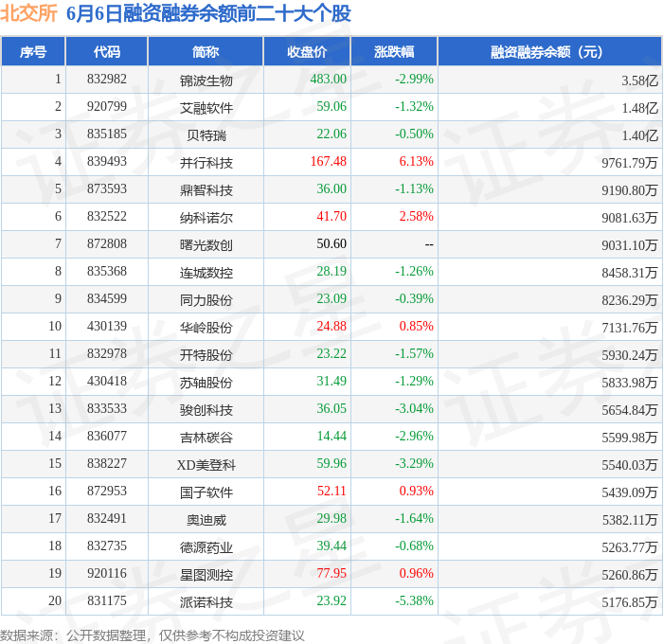Select stock name 华岭股份
This screenshot has width=663, height=644.
206,328
